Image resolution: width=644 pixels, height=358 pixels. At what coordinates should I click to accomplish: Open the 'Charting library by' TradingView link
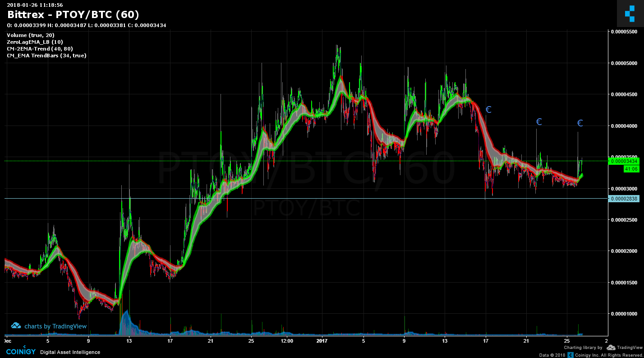point(583,348)
